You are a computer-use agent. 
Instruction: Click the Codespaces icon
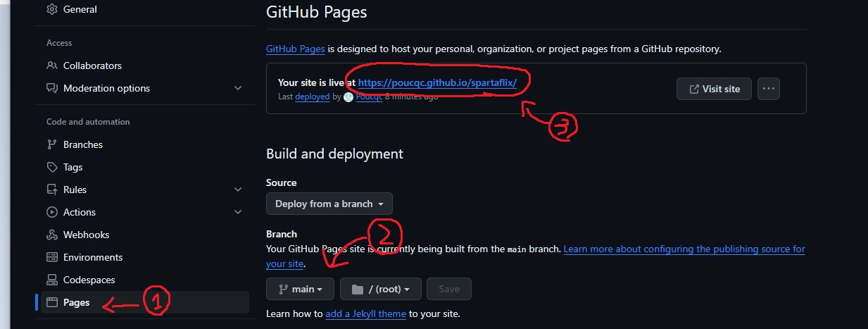point(51,280)
